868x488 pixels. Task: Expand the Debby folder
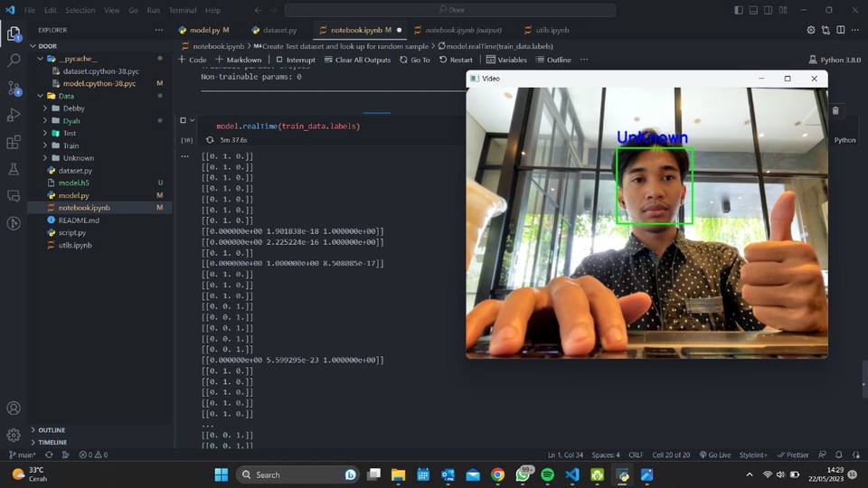[45, 108]
